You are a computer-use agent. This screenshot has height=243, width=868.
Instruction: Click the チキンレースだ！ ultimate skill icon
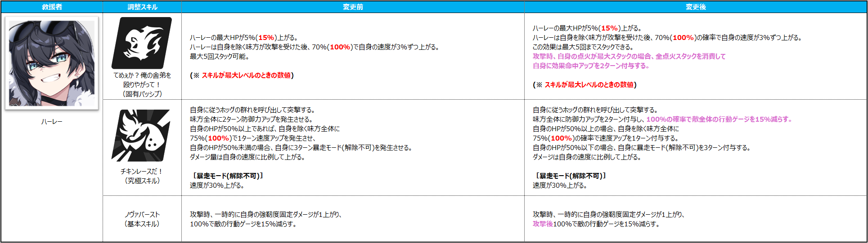pyautogui.click(x=141, y=136)
